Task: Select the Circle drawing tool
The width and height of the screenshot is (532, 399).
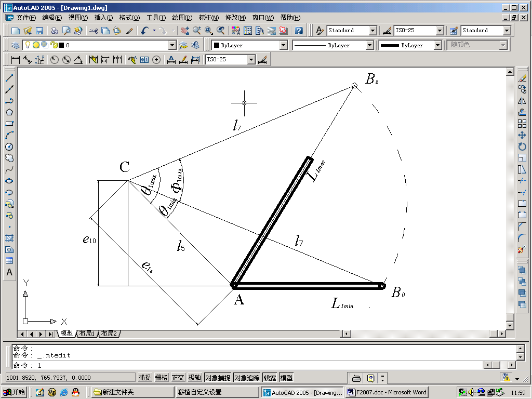Action: [x=9, y=147]
